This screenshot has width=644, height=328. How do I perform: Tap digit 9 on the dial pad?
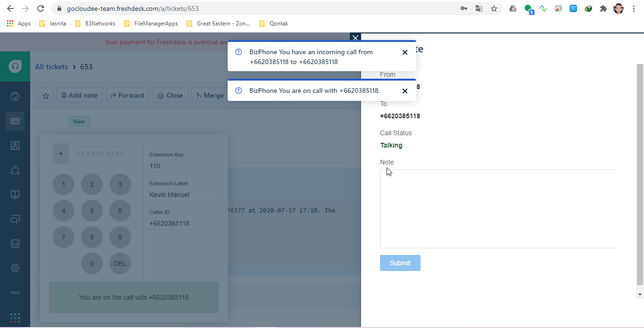(120, 237)
